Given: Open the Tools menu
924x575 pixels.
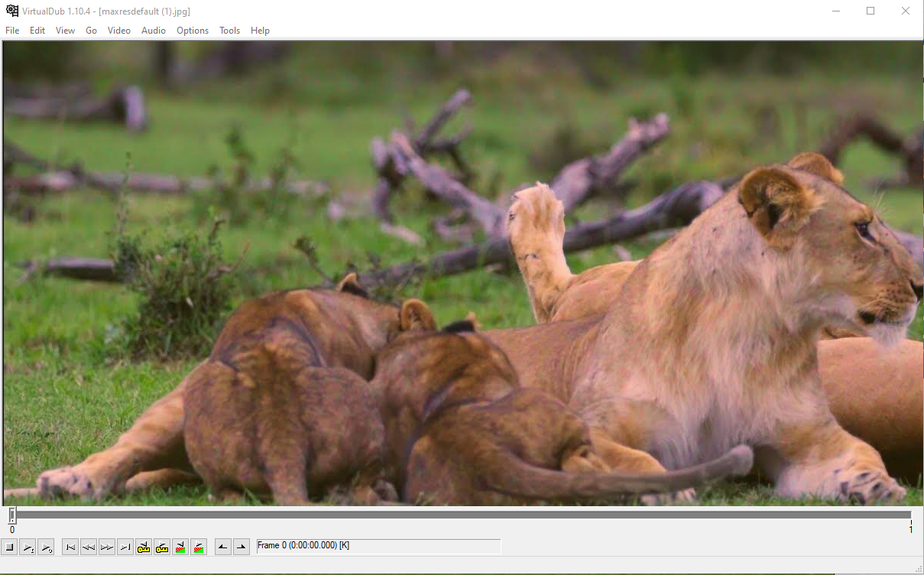Looking at the screenshot, I should 229,31.
